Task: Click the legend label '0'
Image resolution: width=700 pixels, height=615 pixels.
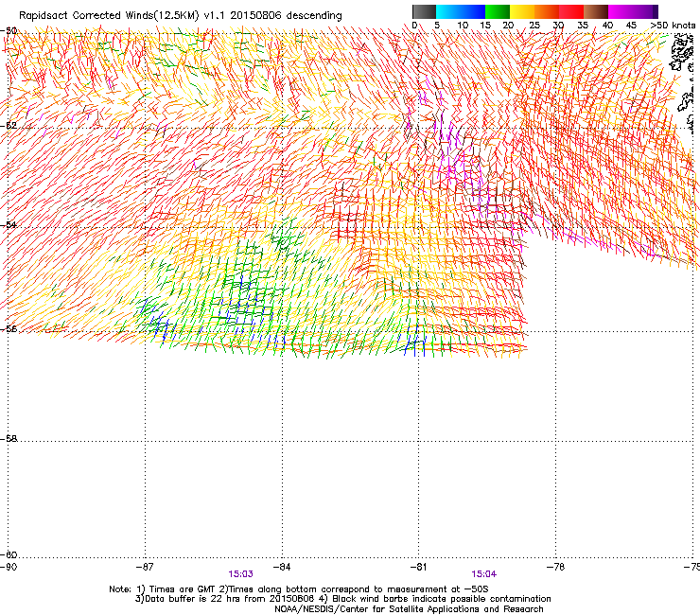Action: point(414,26)
